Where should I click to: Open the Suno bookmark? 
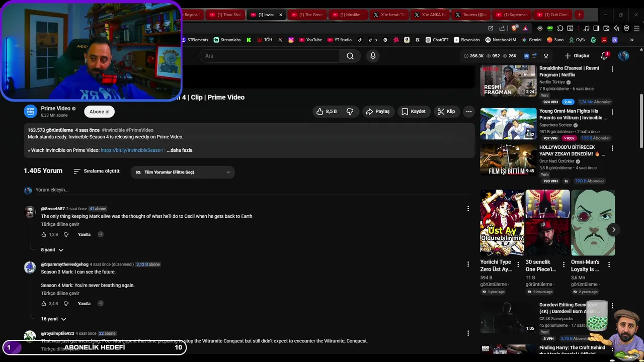tap(555, 40)
